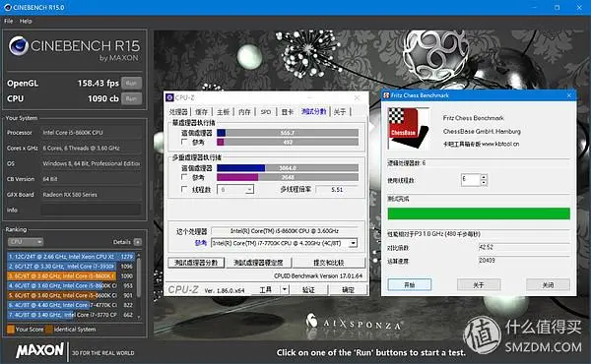Enable multi-thread reference checkbox in CPU-Z
The width and height of the screenshot is (591, 364).
(x=184, y=177)
